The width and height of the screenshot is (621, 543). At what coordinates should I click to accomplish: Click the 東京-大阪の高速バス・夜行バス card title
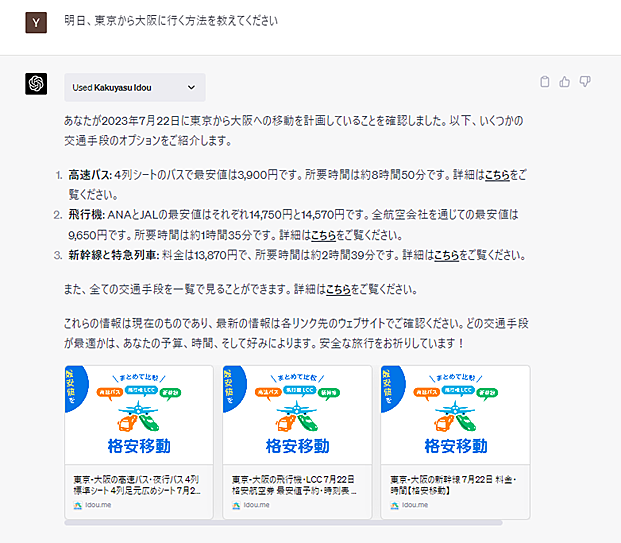coord(137,485)
